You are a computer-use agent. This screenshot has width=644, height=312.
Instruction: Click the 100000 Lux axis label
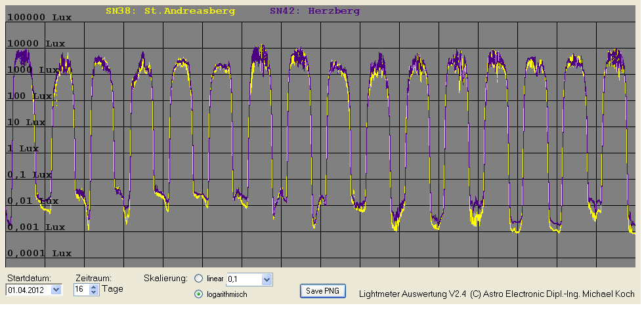tap(40, 17)
